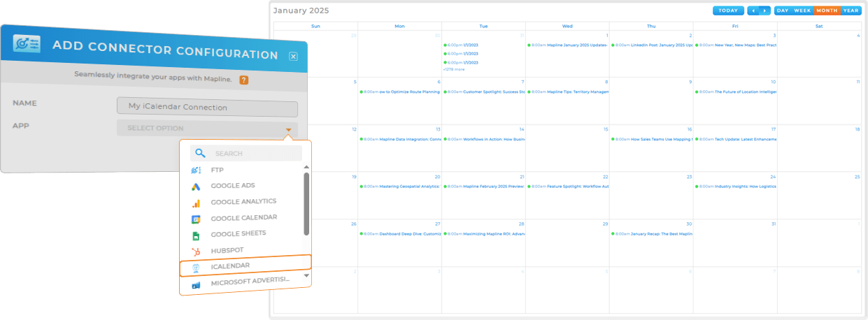Click the HubSpot logo icon
Screen dimensions: 868x320
(197, 251)
